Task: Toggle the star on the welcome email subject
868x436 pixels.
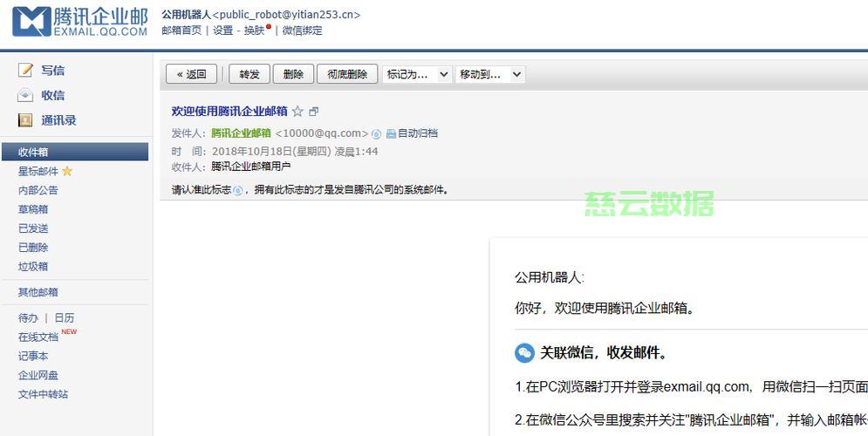Action: click(x=297, y=112)
